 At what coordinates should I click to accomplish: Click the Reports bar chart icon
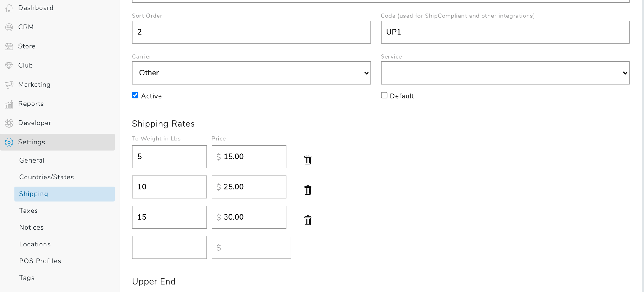pos(9,104)
